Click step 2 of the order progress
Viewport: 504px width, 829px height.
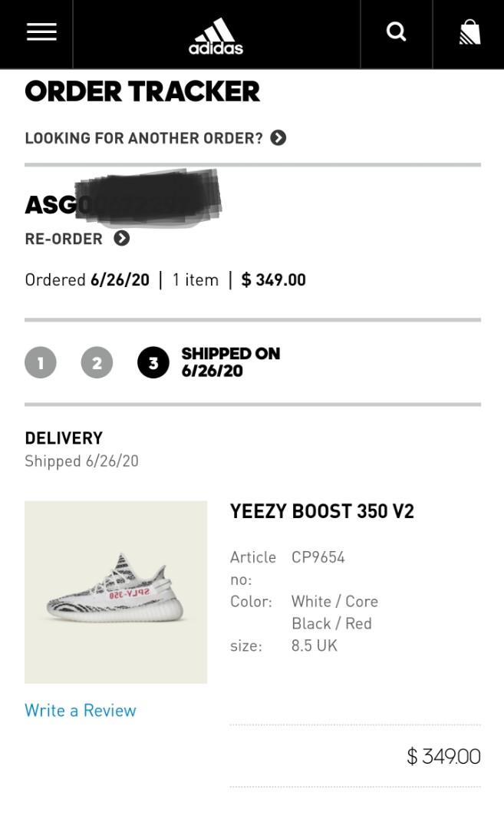tap(97, 362)
